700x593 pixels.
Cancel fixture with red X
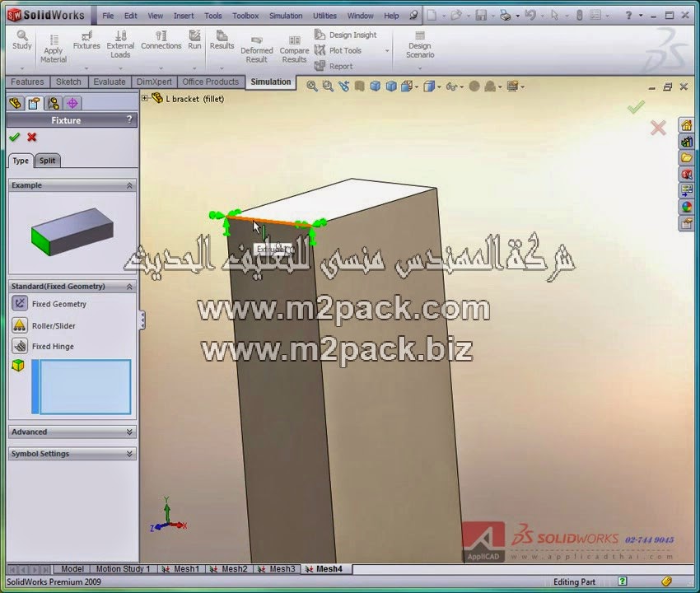click(31, 137)
